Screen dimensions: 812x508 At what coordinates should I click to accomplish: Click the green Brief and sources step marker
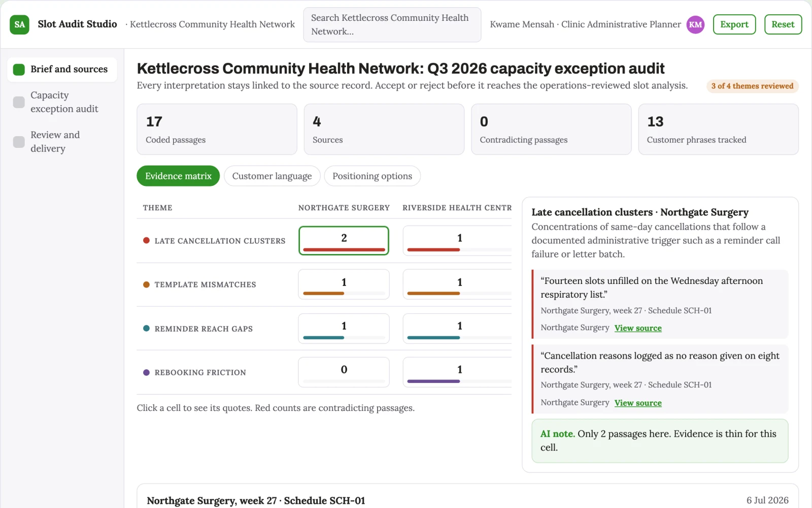(19, 70)
